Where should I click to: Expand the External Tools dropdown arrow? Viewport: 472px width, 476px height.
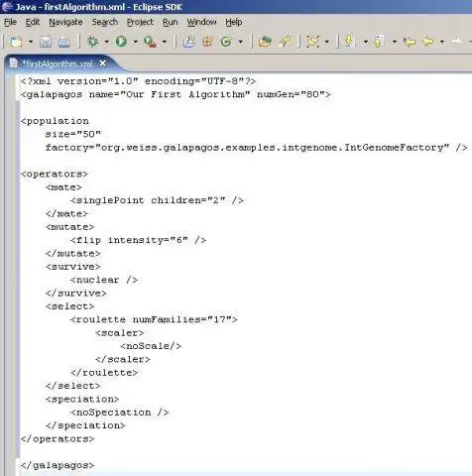click(x=165, y=42)
